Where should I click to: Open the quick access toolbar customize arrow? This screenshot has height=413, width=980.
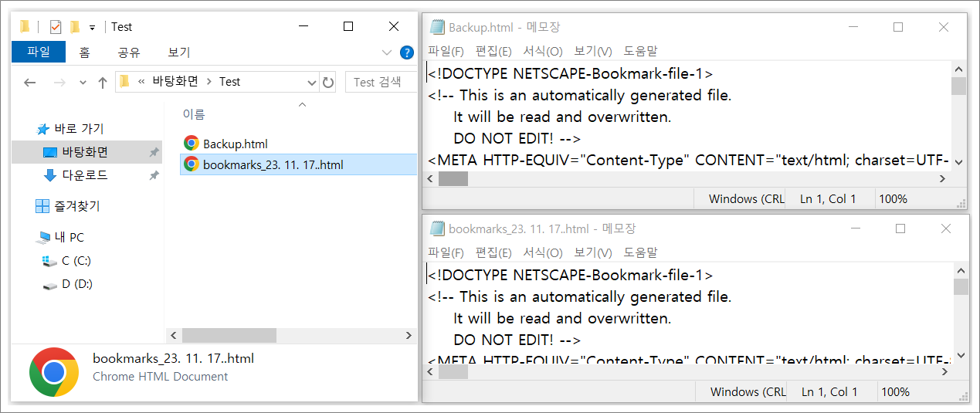(93, 27)
